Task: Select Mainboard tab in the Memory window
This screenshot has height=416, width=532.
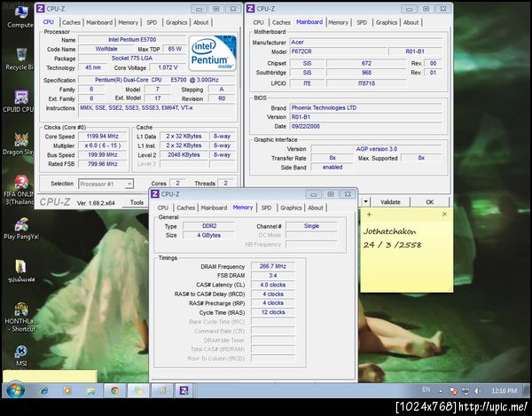Action: click(214, 208)
